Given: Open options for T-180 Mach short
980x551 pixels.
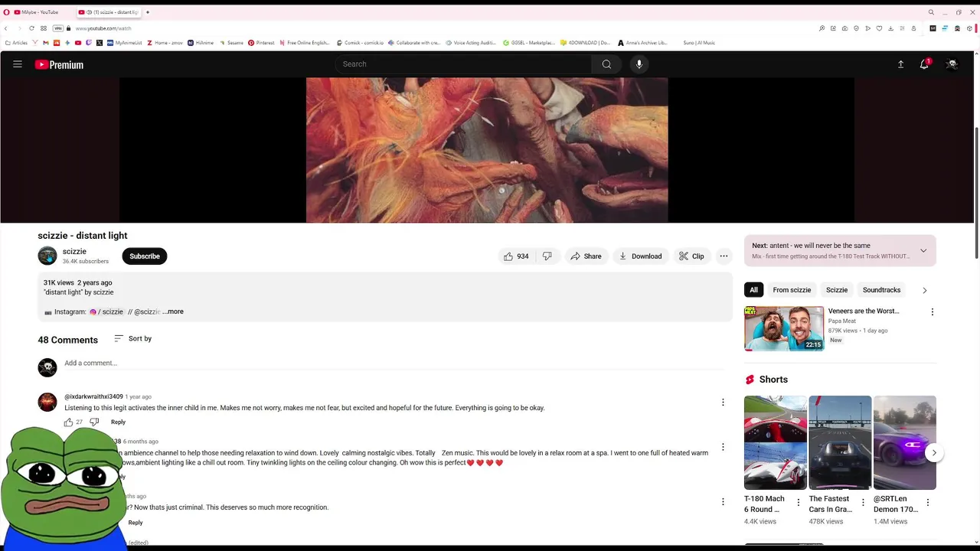Looking at the screenshot, I should point(799,503).
